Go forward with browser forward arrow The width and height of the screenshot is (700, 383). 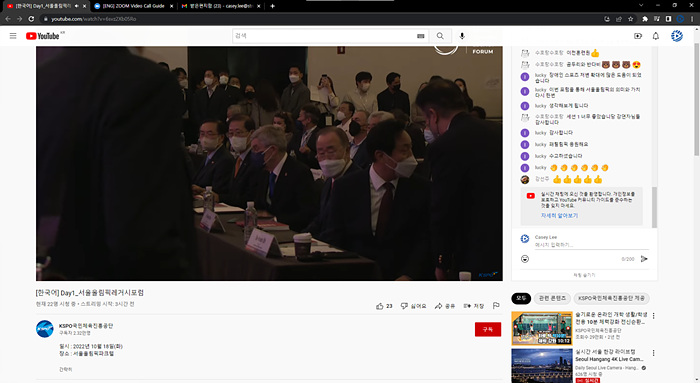coord(20,19)
